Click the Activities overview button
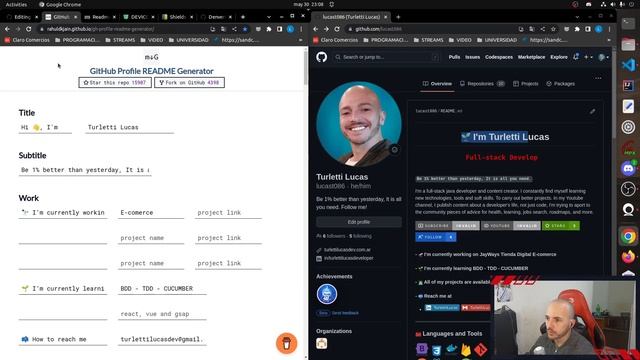 (16, 4)
